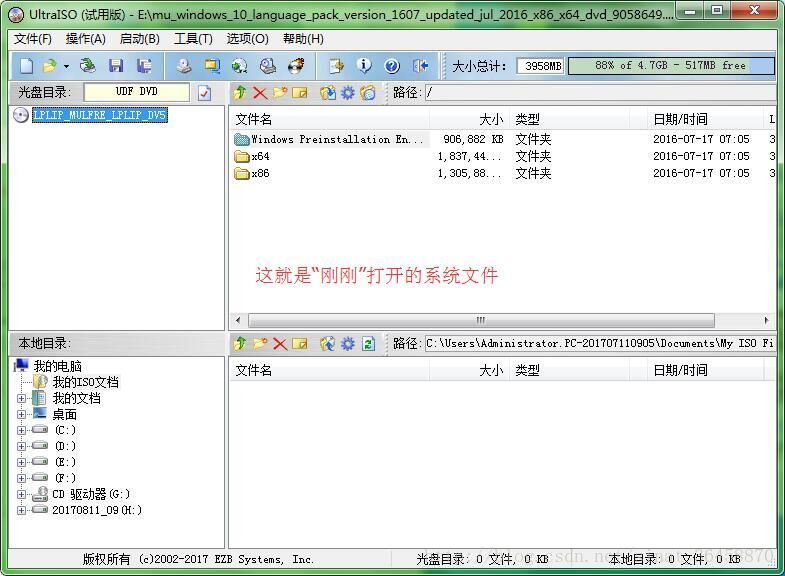
Task: Expand the (E:) drive node
Action: (21, 462)
